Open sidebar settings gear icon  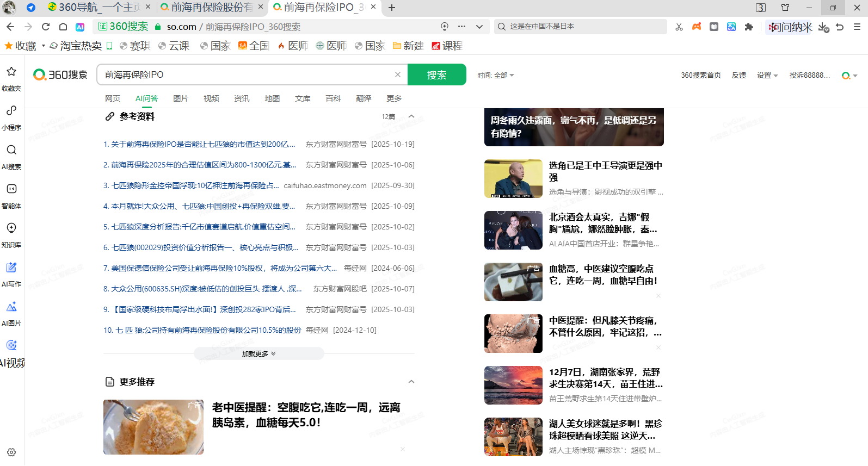(x=11, y=452)
